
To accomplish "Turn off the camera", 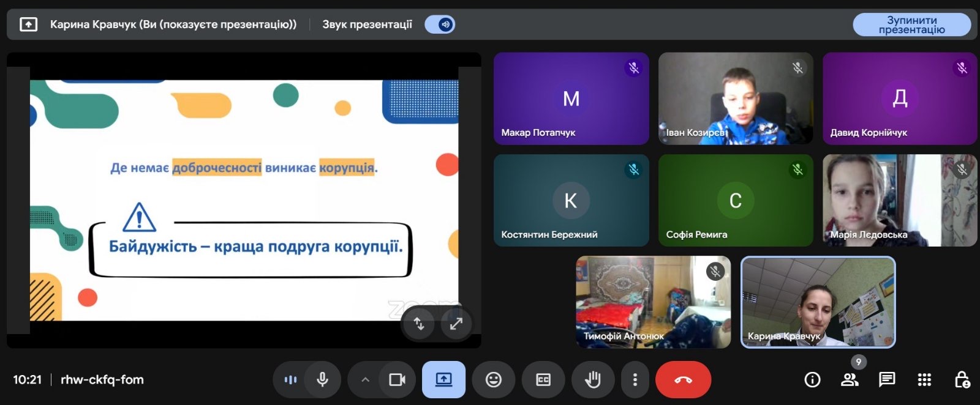I will point(398,380).
